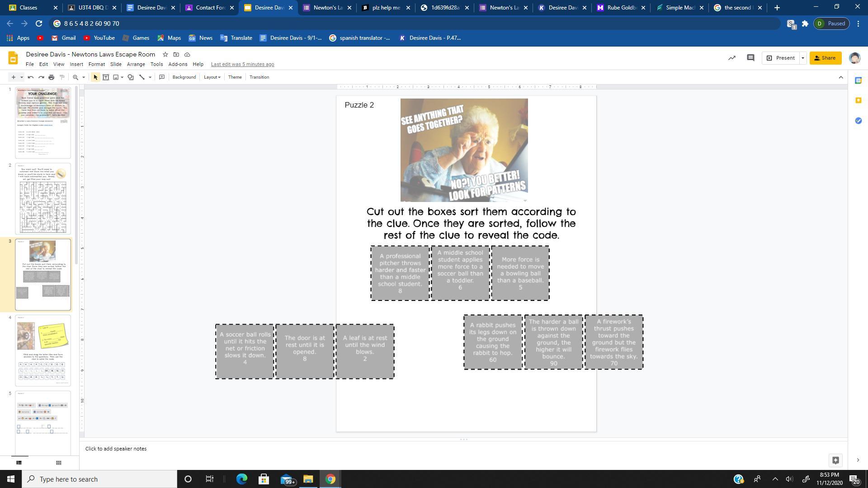The image size is (868, 488).
Task: Open last edit history link
Action: (242, 64)
